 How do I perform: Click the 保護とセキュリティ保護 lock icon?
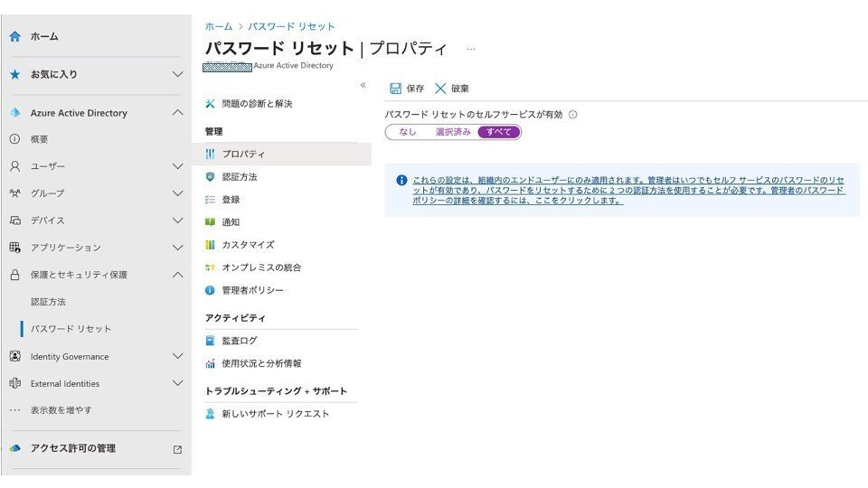(15, 275)
